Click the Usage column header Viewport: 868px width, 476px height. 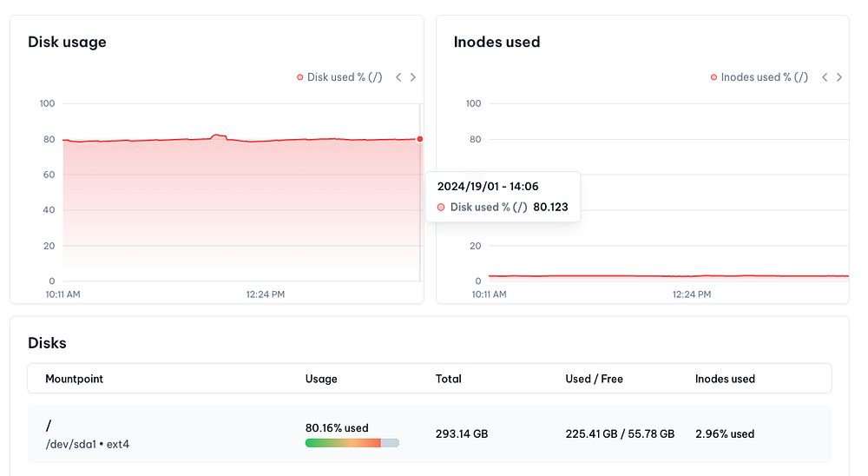click(x=321, y=379)
